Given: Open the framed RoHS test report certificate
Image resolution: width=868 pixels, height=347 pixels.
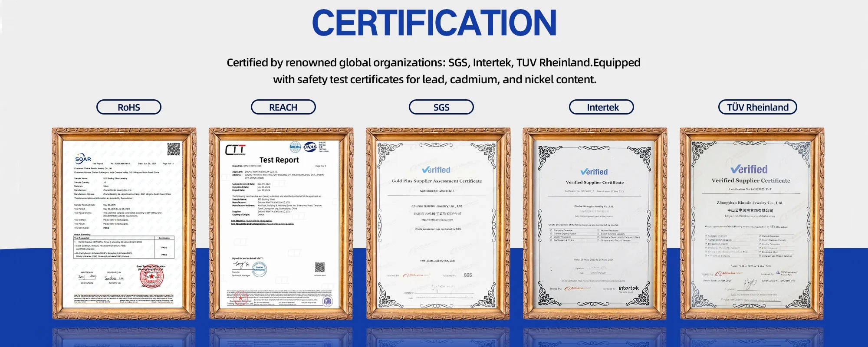Looking at the screenshot, I should click(x=124, y=223).
